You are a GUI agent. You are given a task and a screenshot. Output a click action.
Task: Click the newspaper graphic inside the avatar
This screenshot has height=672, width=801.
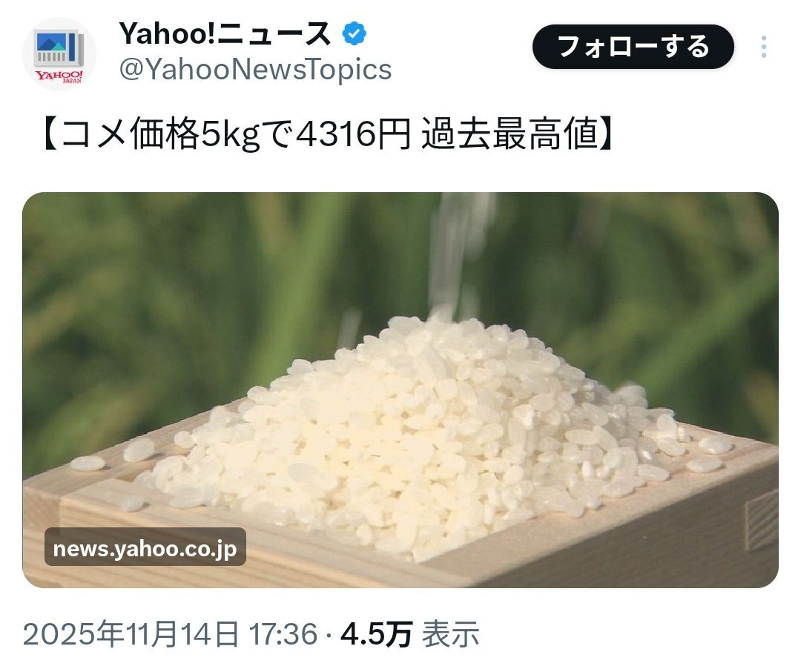pyautogui.click(x=59, y=48)
